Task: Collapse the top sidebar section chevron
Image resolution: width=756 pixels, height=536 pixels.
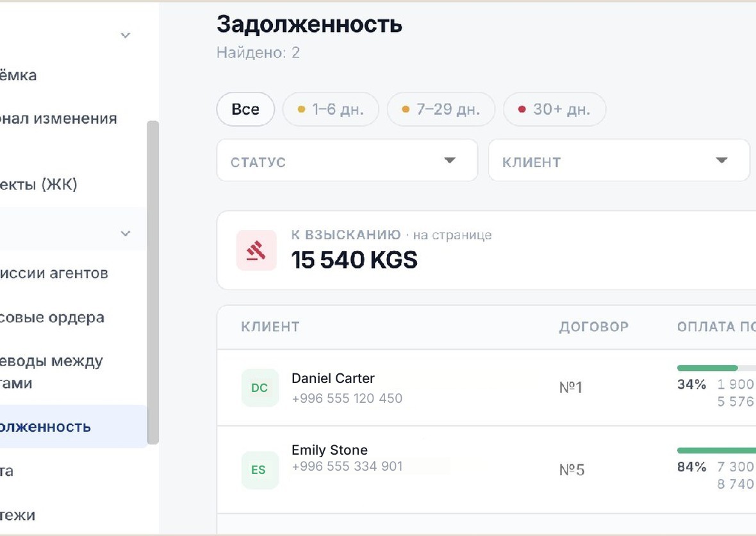Action: pyautogui.click(x=126, y=35)
